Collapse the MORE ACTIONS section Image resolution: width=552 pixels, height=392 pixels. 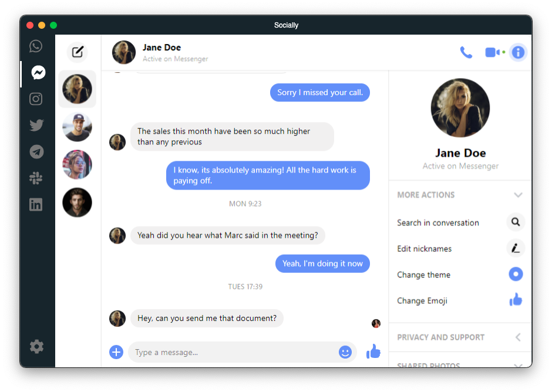(460, 195)
